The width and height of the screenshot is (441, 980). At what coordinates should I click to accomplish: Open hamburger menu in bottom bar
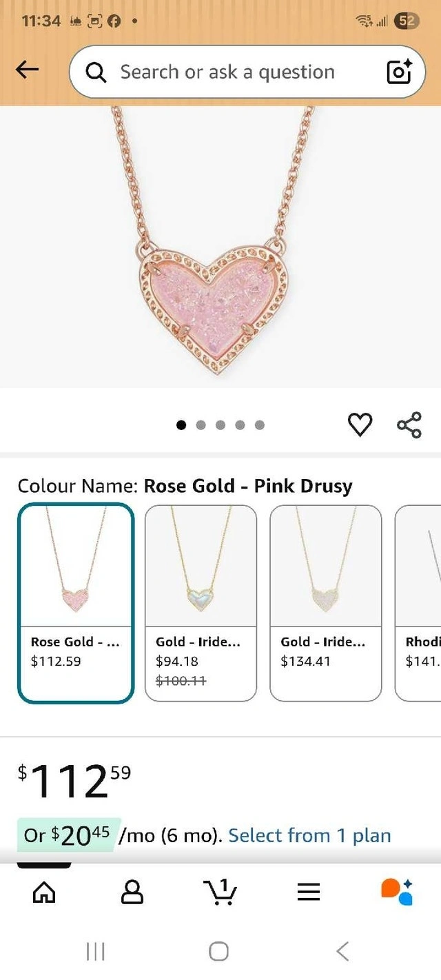[x=309, y=892]
